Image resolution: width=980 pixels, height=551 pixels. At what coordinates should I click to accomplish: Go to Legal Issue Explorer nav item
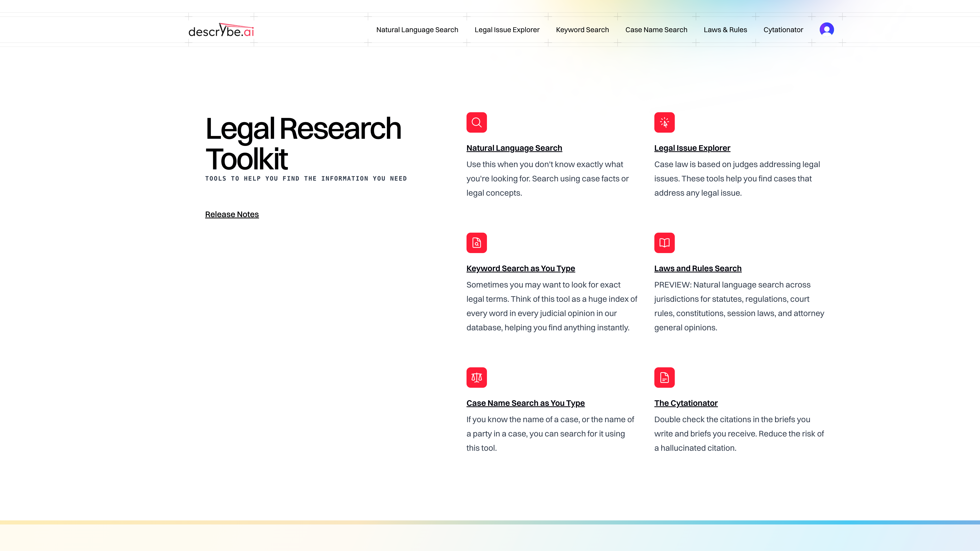tap(507, 30)
